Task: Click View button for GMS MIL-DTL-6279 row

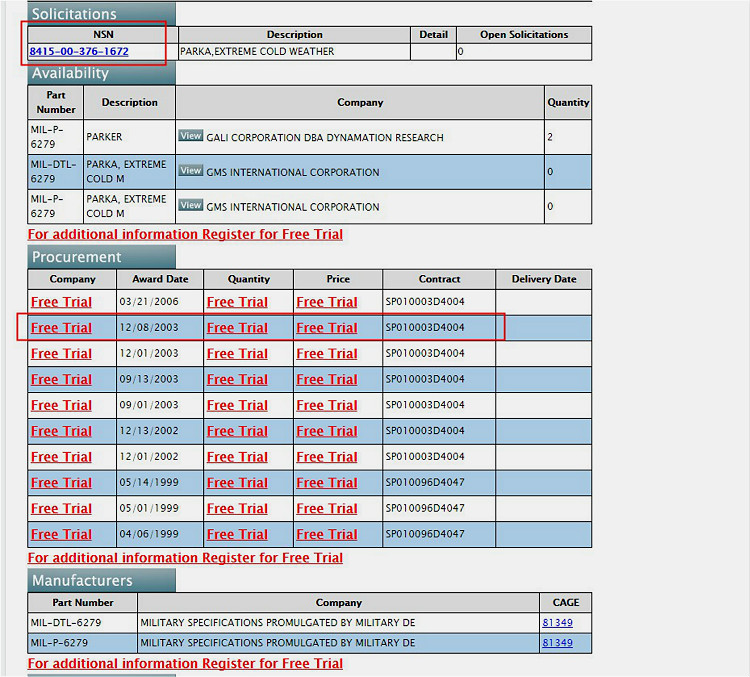Action: [191, 170]
